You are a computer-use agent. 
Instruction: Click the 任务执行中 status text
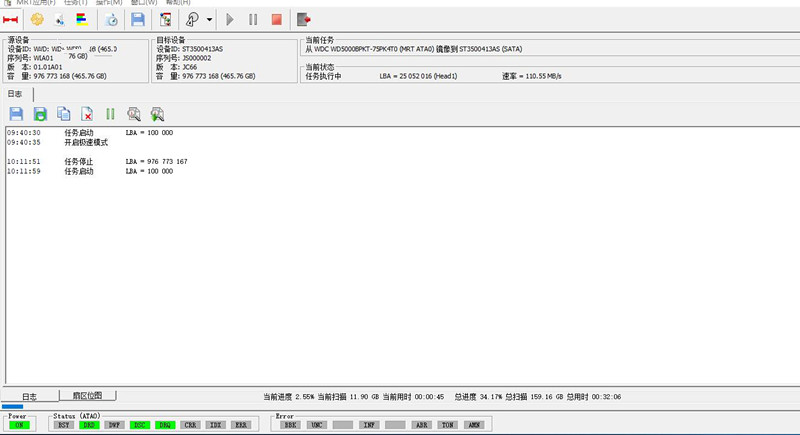coord(323,76)
